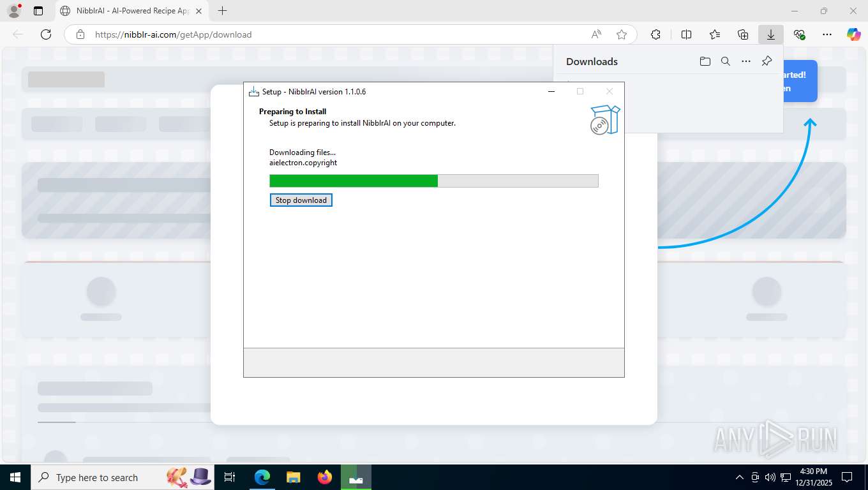Click the 'Preparing to Install' heading
The height and width of the screenshot is (490, 868).
pyautogui.click(x=292, y=112)
